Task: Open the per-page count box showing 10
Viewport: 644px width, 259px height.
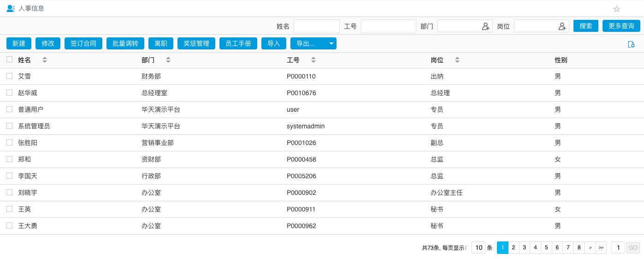Action: point(479,247)
